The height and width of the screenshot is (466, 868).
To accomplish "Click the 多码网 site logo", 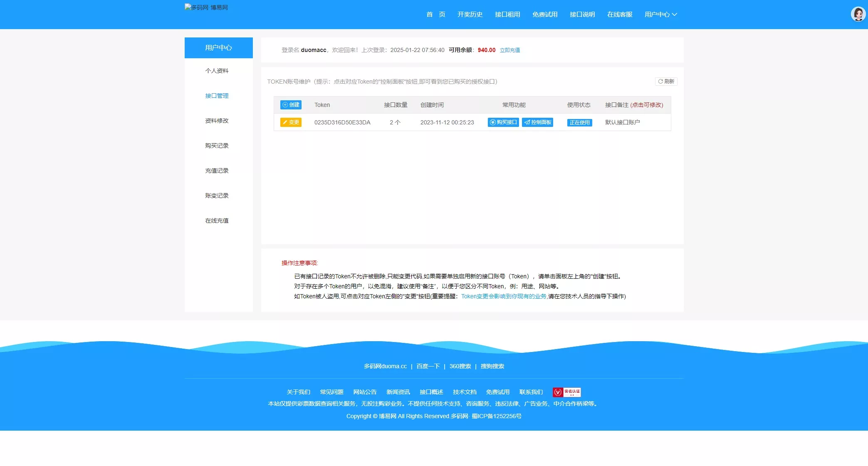I will 206,7.
